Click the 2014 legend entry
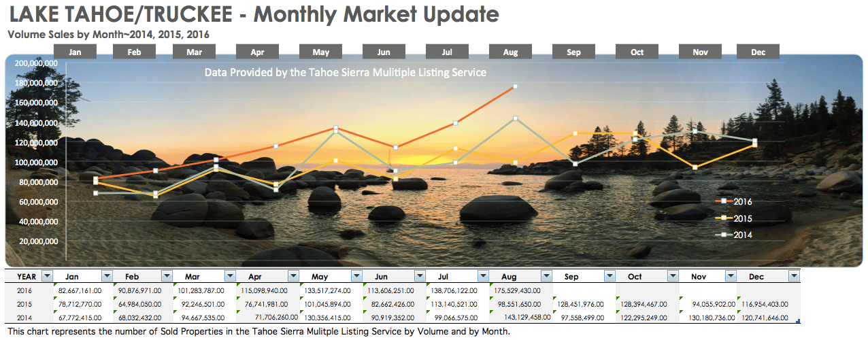This screenshot has height=340, width=868. [x=733, y=235]
